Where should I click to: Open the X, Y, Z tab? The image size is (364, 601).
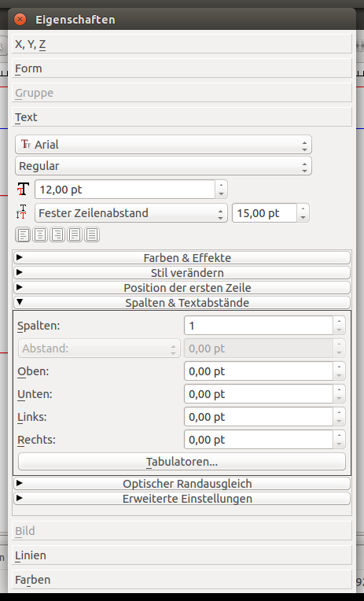pos(182,44)
